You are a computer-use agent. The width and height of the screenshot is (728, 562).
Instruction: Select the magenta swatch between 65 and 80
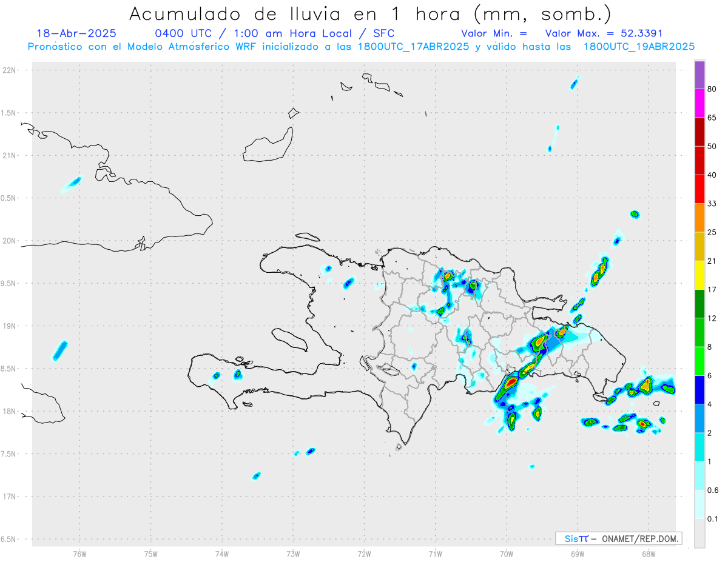(x=699, y=103)
